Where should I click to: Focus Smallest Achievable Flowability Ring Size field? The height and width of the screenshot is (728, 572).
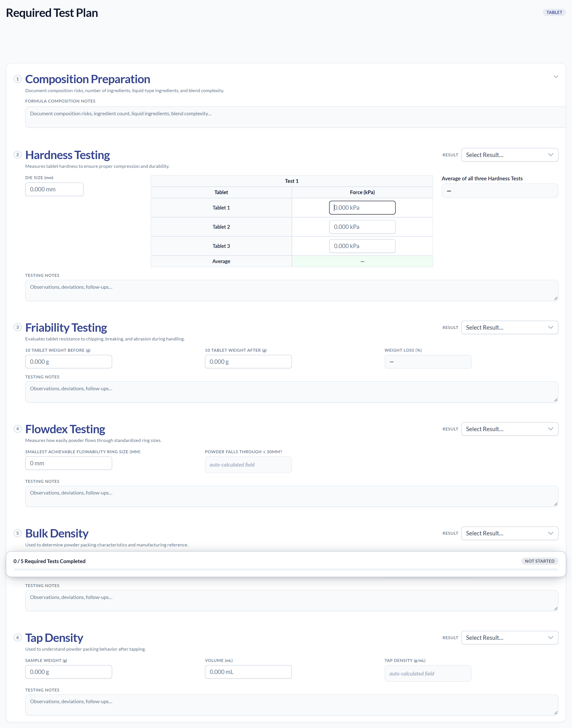tap(69, 463)
